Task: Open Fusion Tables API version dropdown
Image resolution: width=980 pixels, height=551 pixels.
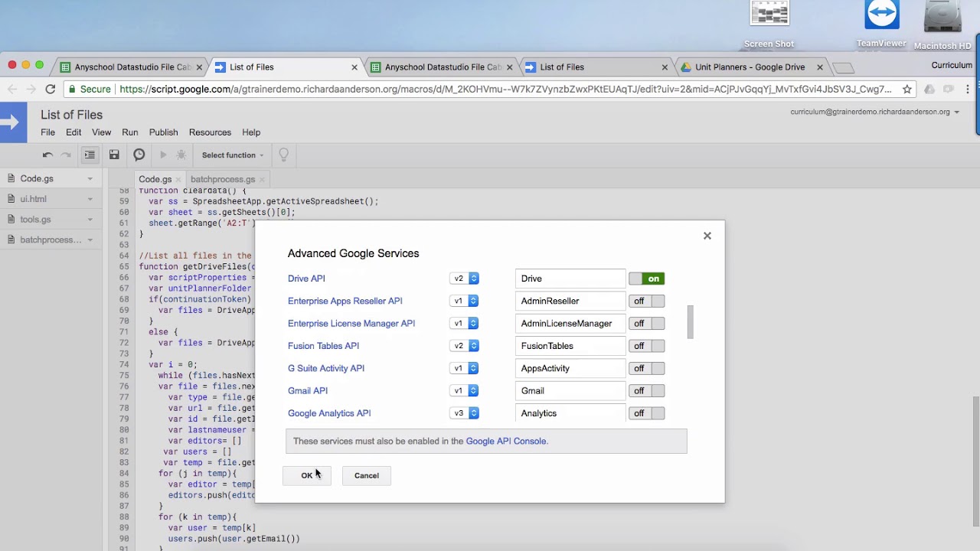Action: click(464, 346)
